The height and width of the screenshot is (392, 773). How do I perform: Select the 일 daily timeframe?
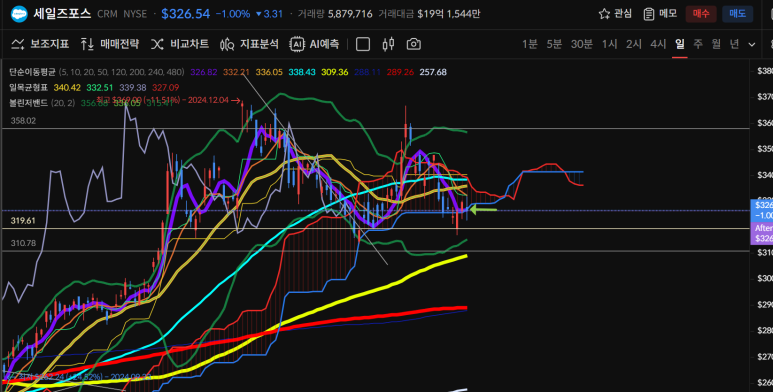(x=680, y=44)
